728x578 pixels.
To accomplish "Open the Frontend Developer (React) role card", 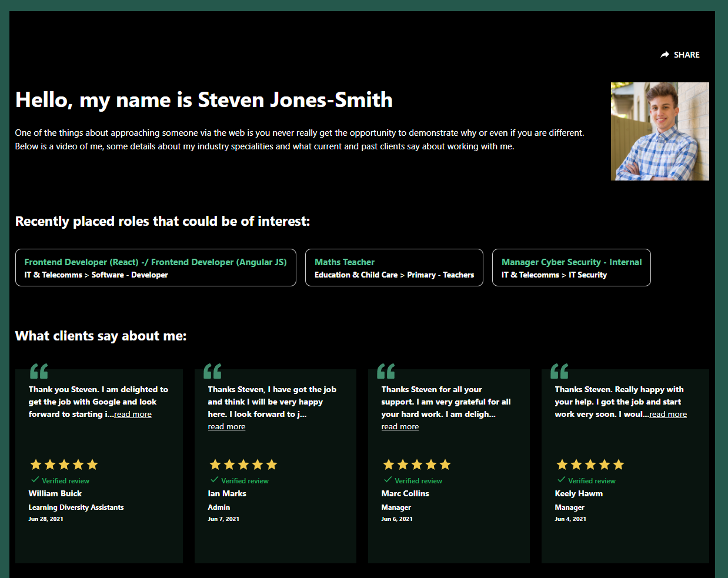I will point(156,268).
